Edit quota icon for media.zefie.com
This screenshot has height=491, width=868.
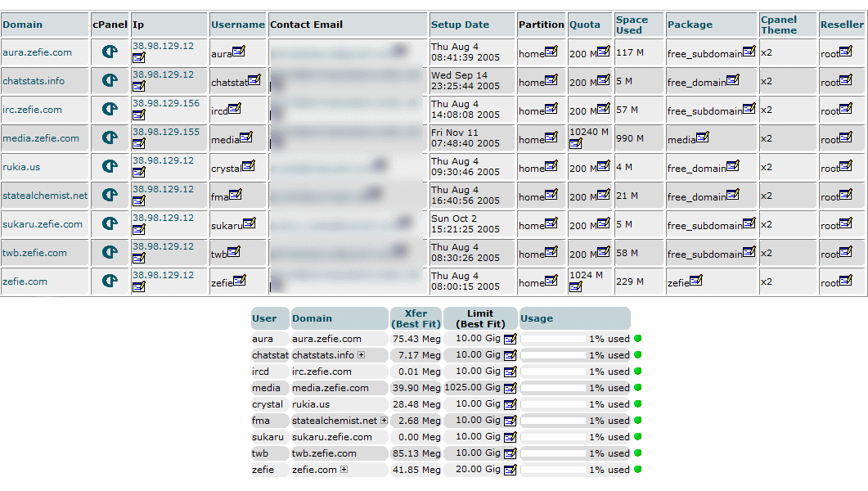point(576,144)
